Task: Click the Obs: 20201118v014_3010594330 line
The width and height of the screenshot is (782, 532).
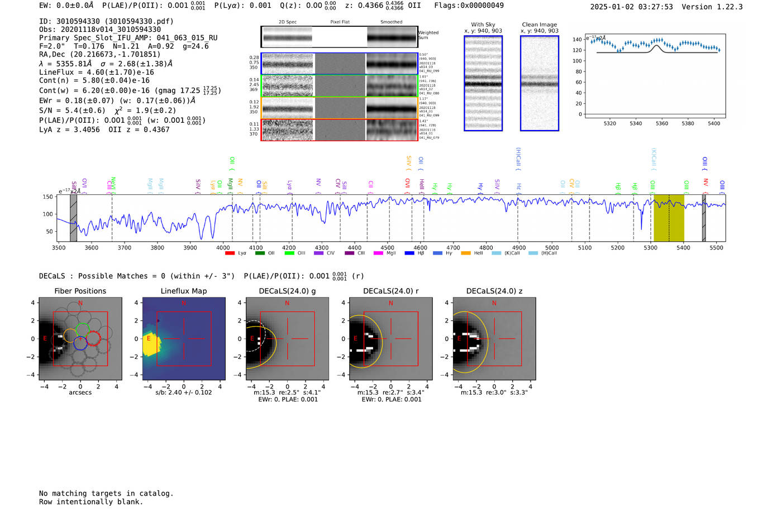Action: pos(100,30)
